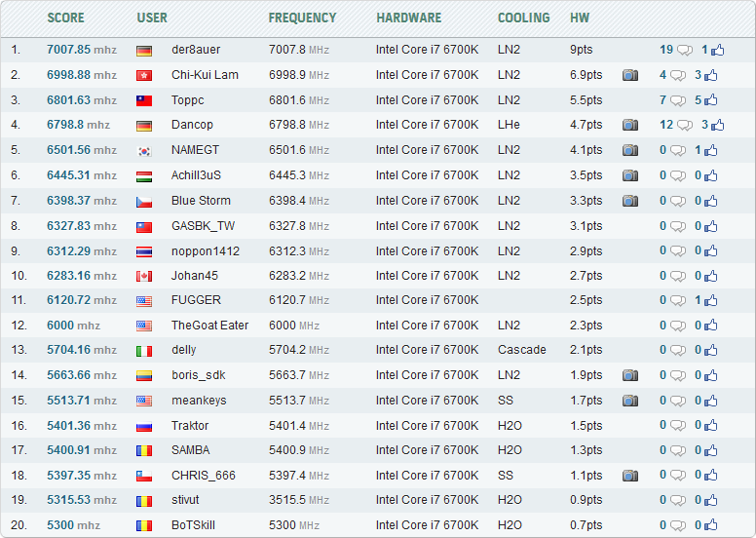Click the comment bubble in Blue Storm's row
This screenshot has width=756, height=538.
click(685, 201)
